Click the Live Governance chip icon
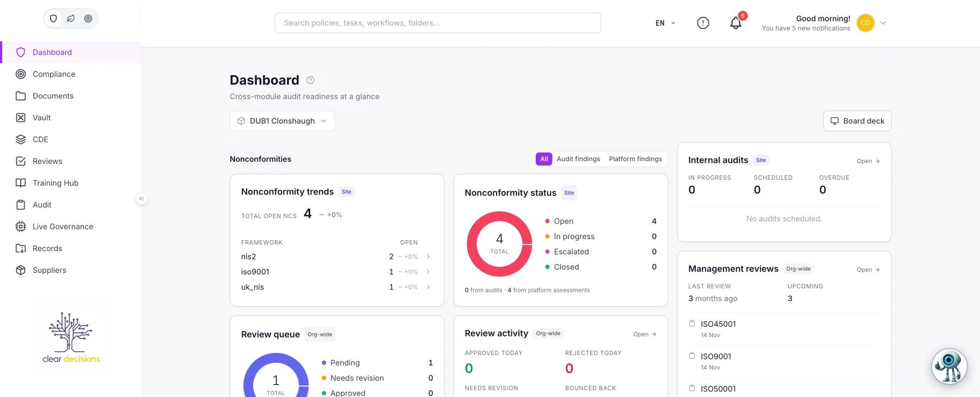Image resolution: width=980 pixels, height=397 pixels. 21,227
